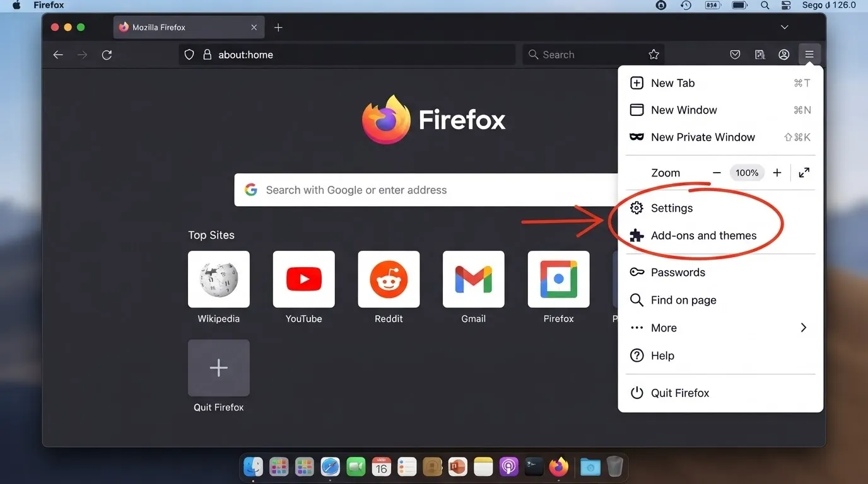This screenshot has height=484, width=868.
Task: Open Passwords from the menu
Action: 720,272
